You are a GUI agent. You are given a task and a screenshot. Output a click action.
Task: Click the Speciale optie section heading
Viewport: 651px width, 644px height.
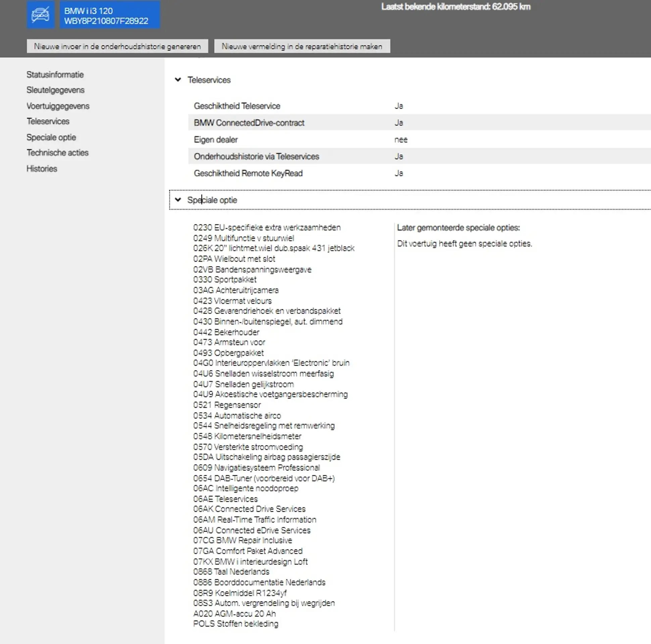click(212, 200)
